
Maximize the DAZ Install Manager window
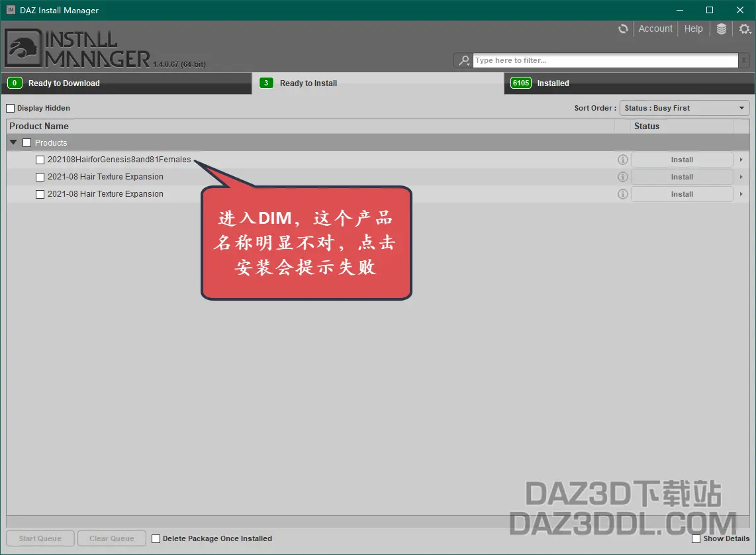[710, 10]
